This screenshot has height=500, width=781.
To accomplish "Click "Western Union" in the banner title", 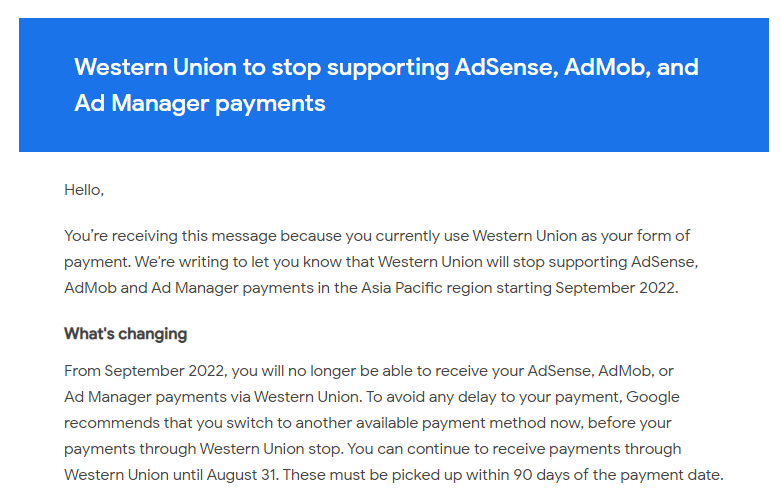I will pyautogui.click(x=155, y=67).
